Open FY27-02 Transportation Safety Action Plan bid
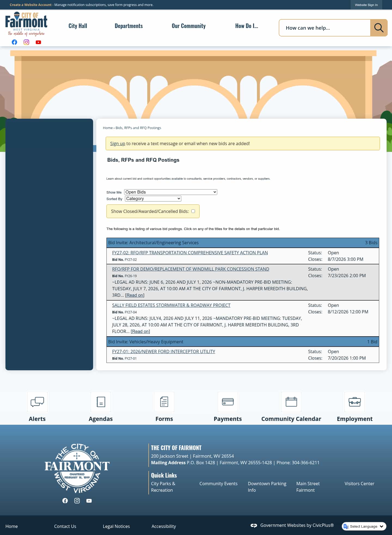The width and height of the screenshot is (392, 535). point(190,253)
